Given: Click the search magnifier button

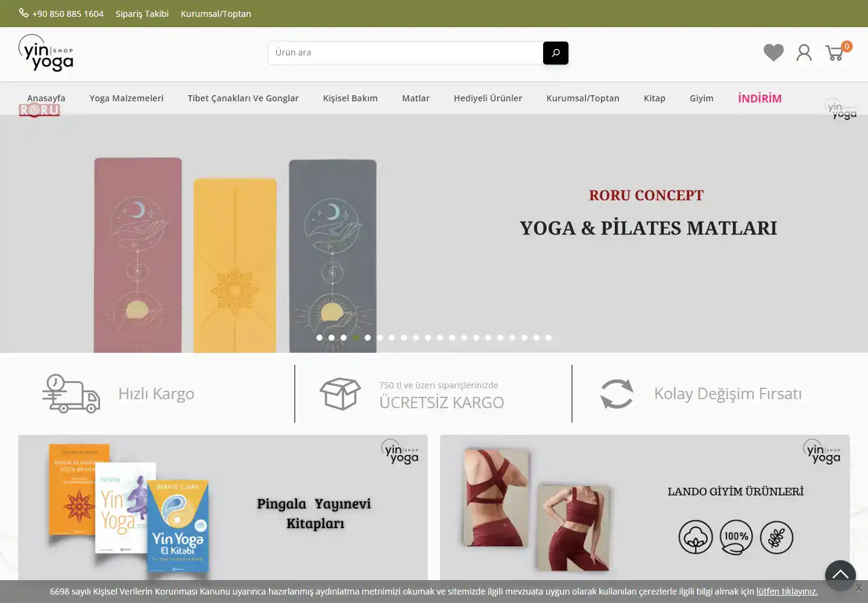Looking at the screenshot, I should (556, 52).
